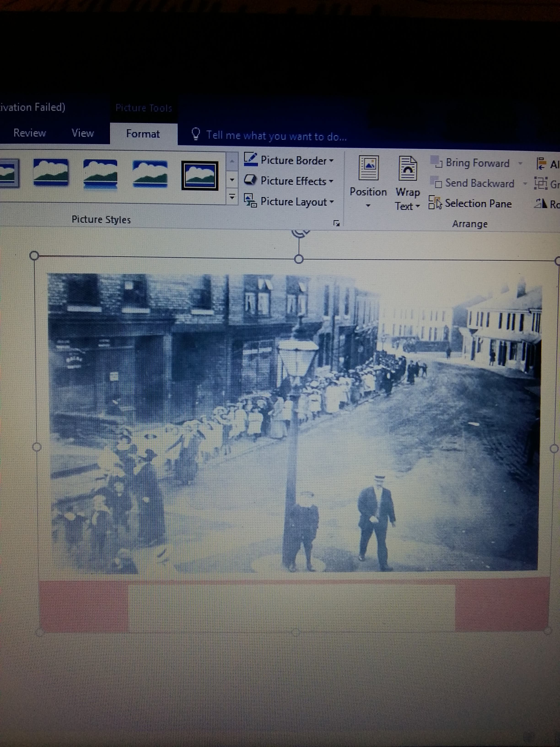This screenshot has width=560, height=747.
Task: Open Picture Effects options
Action: [289, 181]
